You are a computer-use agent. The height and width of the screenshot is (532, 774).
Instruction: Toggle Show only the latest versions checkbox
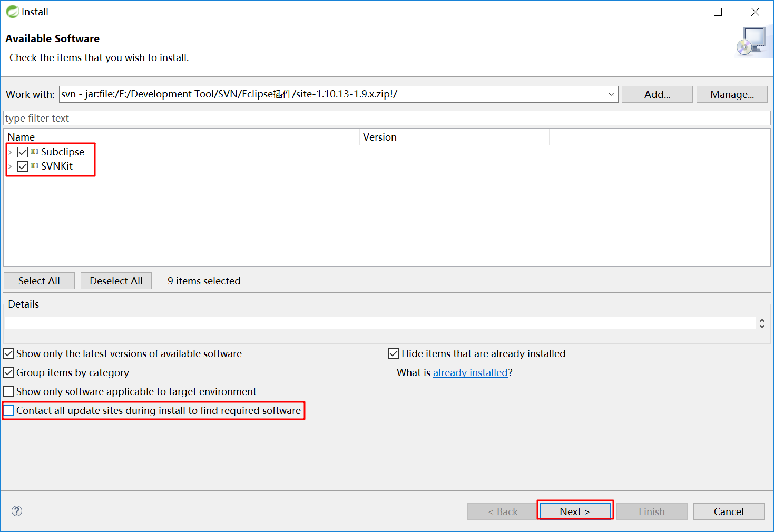tap(8, 353)
